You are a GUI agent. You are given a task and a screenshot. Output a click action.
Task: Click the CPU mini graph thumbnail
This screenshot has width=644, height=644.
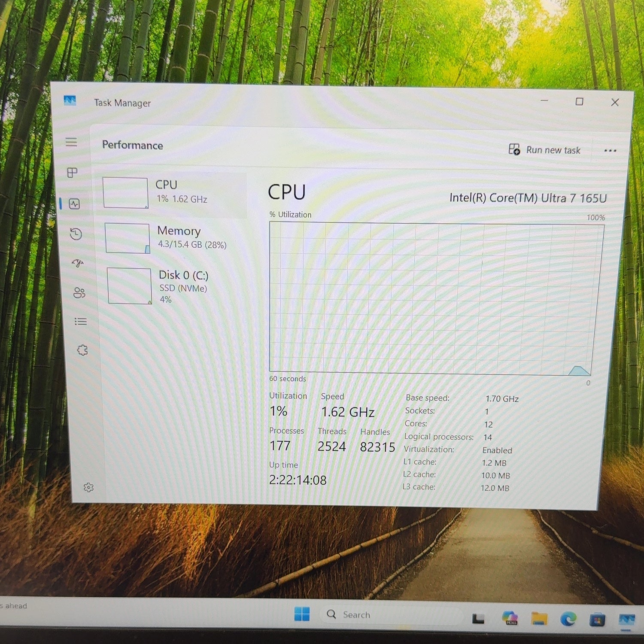126,193
